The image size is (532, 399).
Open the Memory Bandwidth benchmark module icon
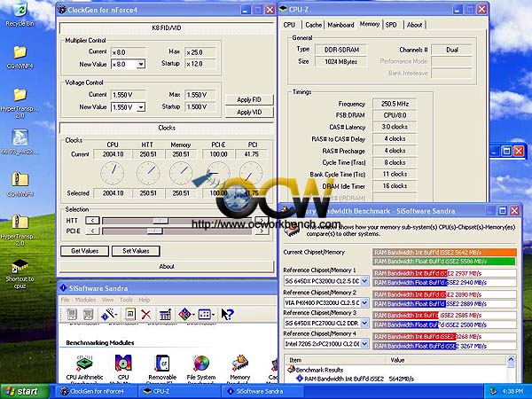[x=240, y=363]
